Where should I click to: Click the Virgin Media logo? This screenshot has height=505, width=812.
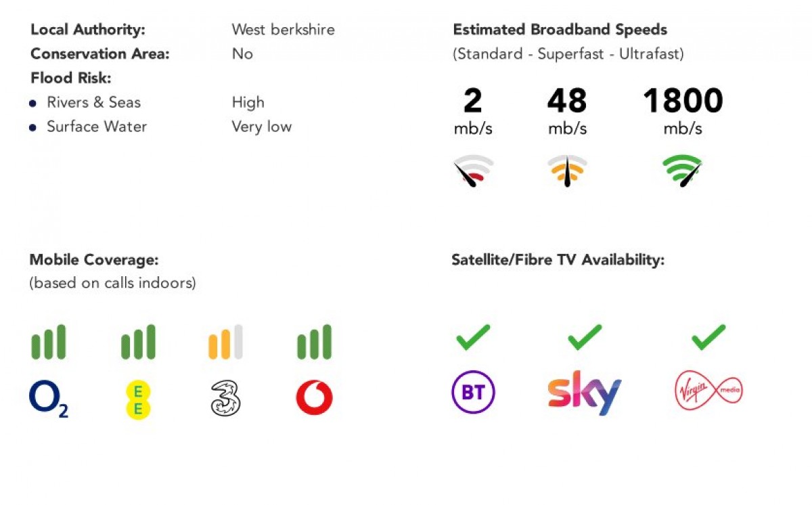click(x=708, y=391)
